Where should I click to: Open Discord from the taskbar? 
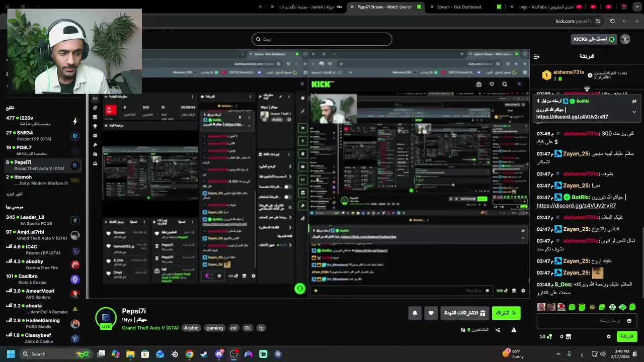point(219,354)
